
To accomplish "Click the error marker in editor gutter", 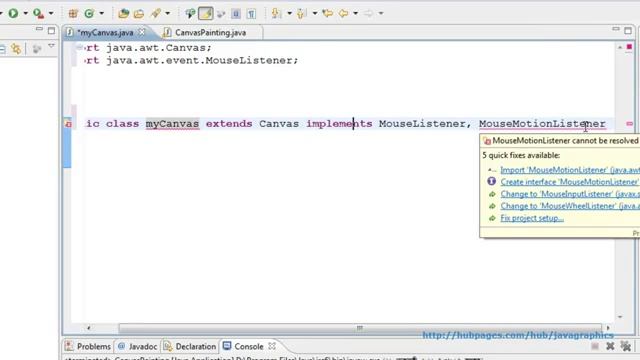I will pyautogui.click(x=68, y=124).
